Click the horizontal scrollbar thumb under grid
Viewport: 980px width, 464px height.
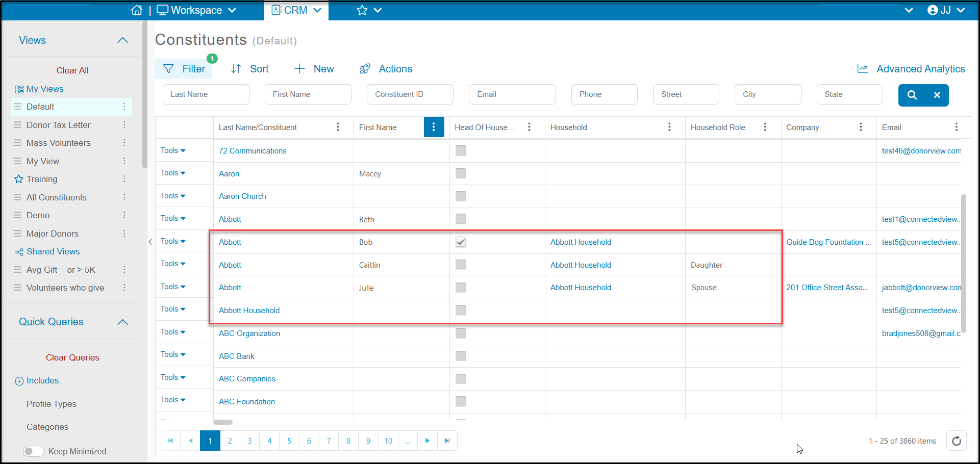223,422
